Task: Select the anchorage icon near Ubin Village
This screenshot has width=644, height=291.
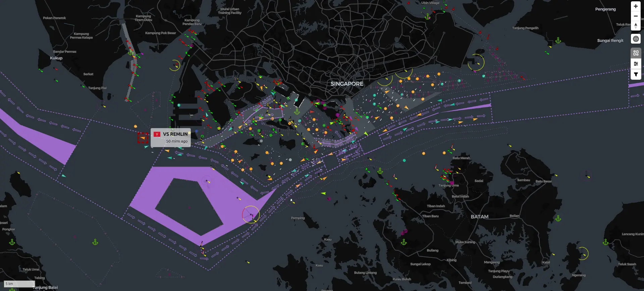Action: (x=427, y=16)
